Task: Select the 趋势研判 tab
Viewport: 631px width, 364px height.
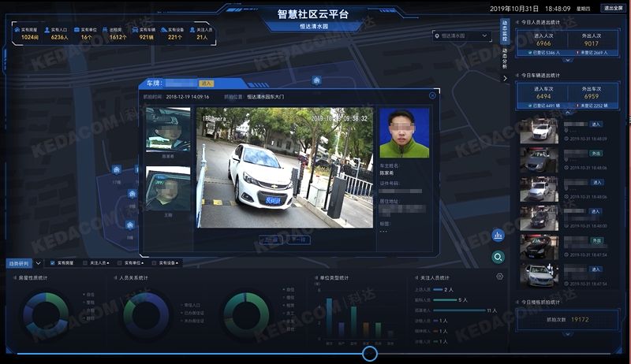Action: (19, 264)
